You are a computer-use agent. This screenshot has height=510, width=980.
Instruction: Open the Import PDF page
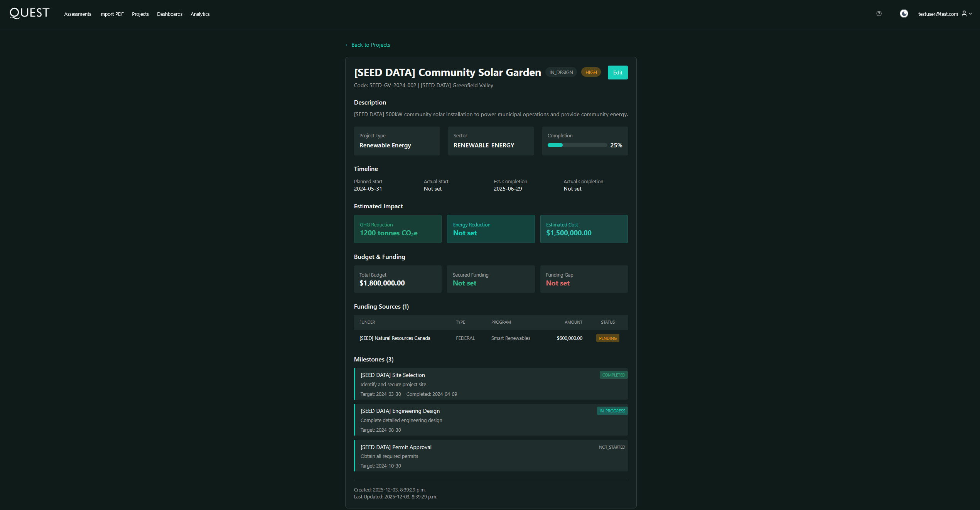[111, 14]
